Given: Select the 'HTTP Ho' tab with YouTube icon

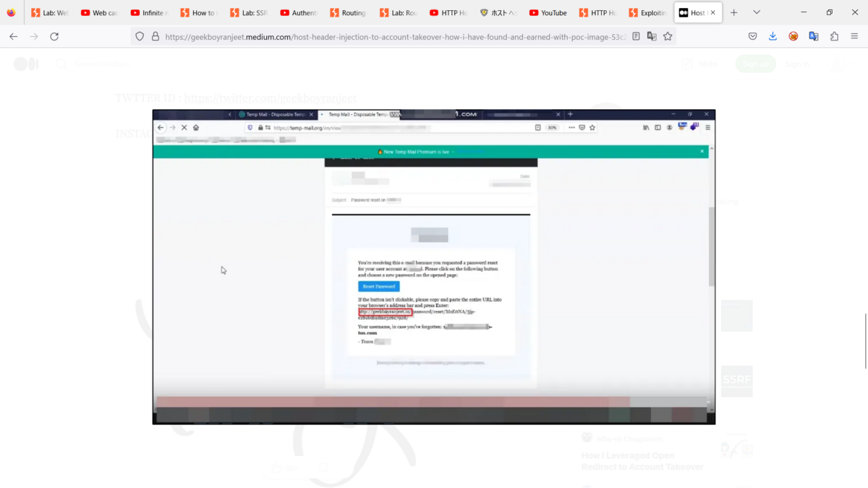Looking at the screenshot, I should pyautogui.click(x=448, y=12).
